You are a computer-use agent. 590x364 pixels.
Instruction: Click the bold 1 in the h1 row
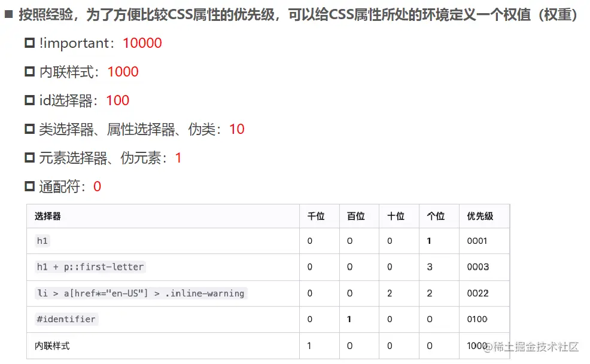click(429, 241)
